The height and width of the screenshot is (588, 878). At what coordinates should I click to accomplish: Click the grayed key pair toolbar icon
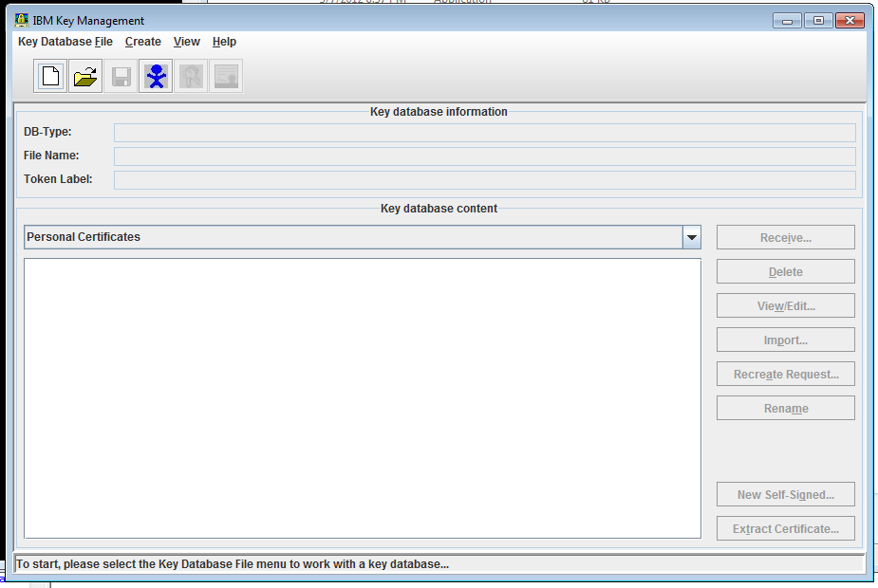click(x=190, y=76)
